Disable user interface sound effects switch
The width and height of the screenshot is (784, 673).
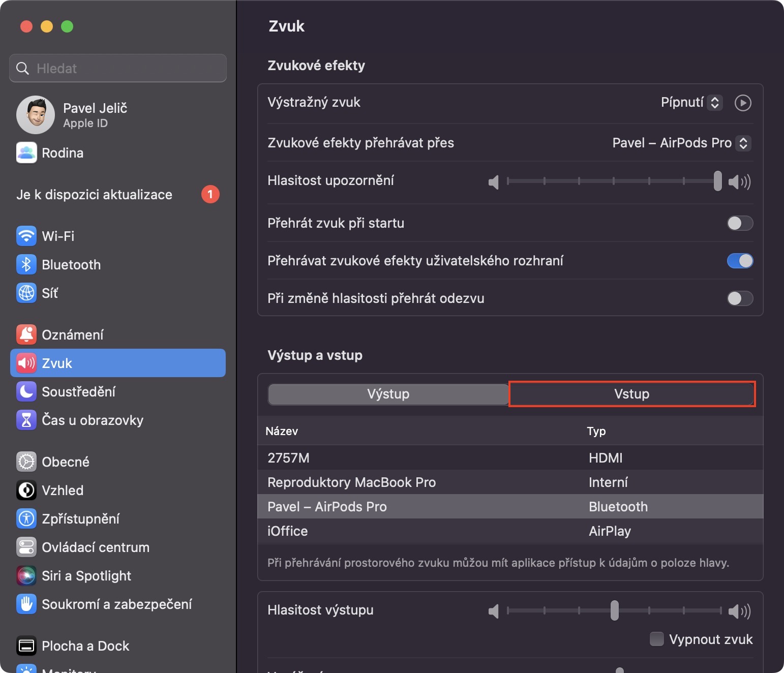[740, 261]
